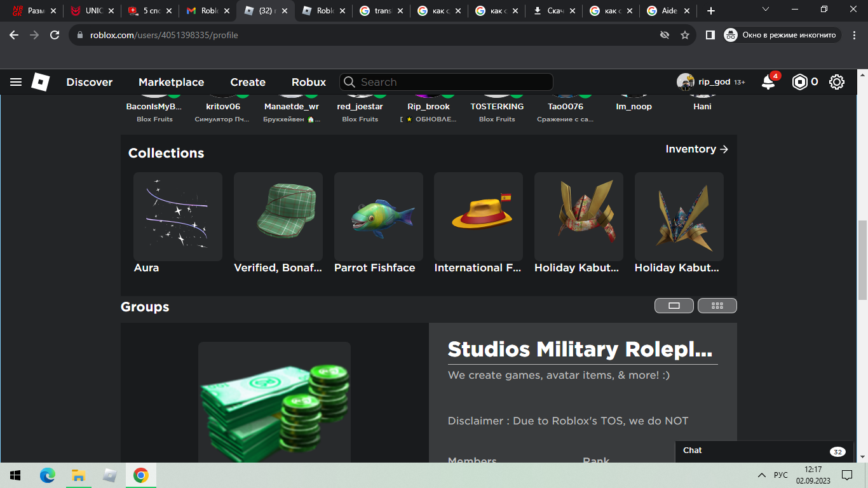The width and height of the screenshot is (868, 488).
Task: Click the browser side panel icon
Action: coord(710,35)
